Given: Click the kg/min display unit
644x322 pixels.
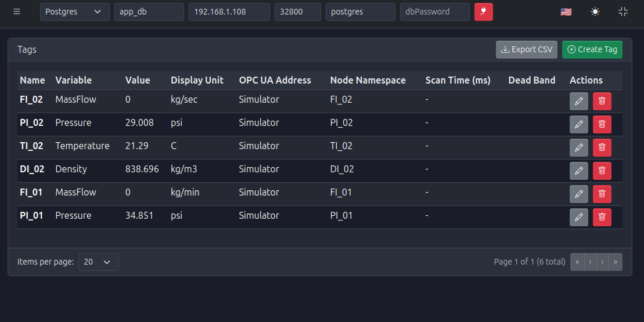Looking at the screenshot, I should [x=185, y=193].
